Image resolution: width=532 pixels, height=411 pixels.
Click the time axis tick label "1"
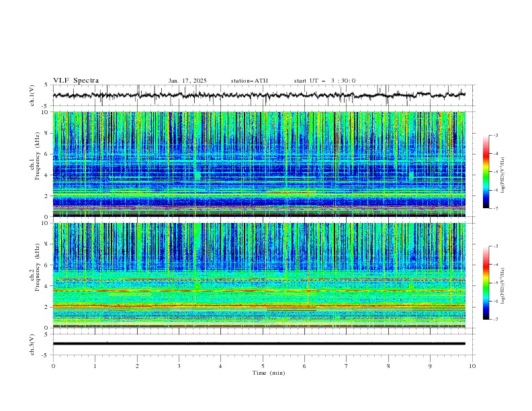coord(95,366)
